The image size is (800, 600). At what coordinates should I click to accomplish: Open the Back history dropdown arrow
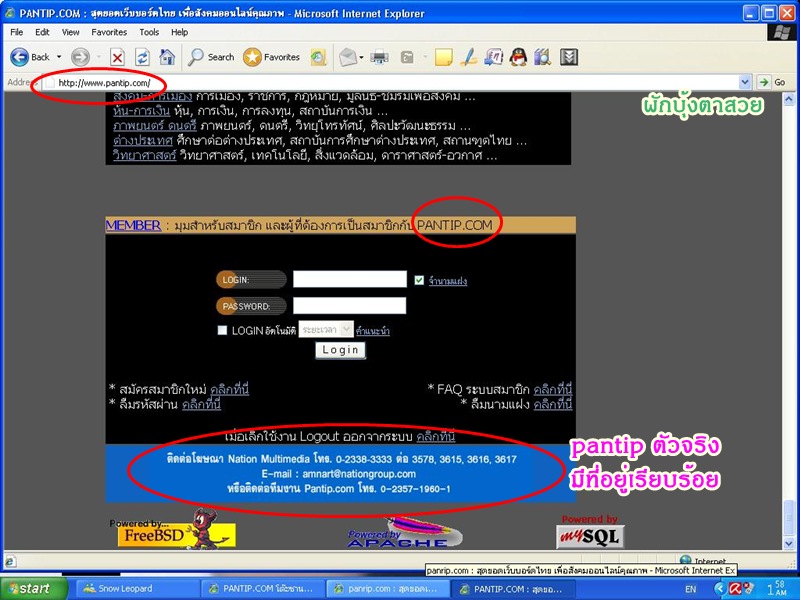tap(59, 57)
